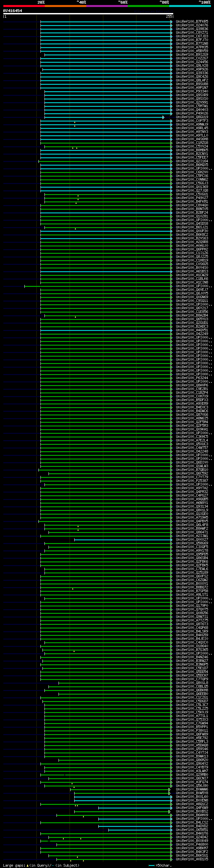Viewport: 214px width, 868px height.
Task: Select hit label UniRef100_P63244
Action: pos(192,378)
